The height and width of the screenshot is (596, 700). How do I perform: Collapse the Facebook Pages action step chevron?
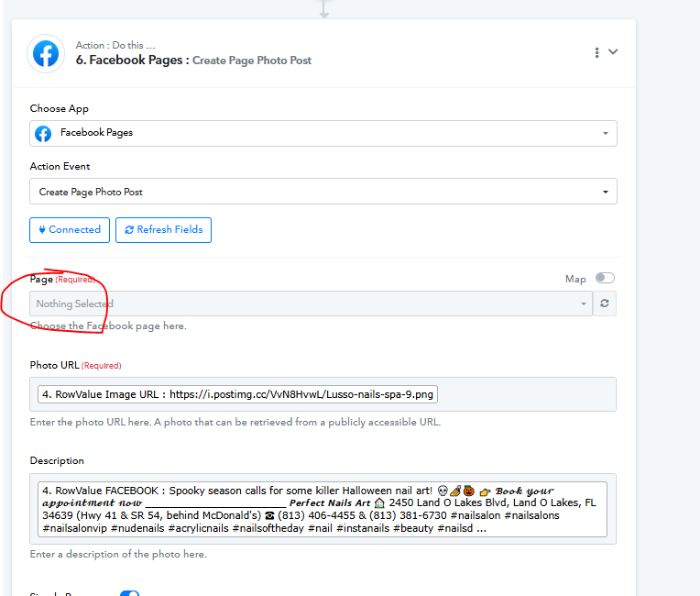pos(613,52)
